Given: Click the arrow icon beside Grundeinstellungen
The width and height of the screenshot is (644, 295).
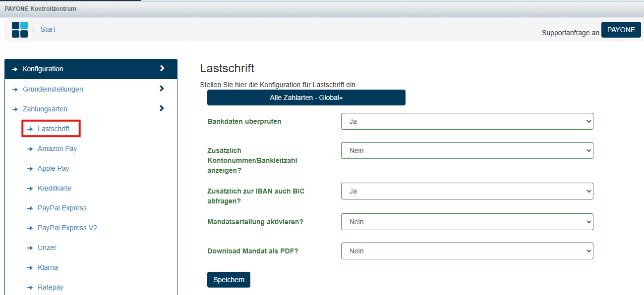Looking at the screenshot, I should point(15,90).
